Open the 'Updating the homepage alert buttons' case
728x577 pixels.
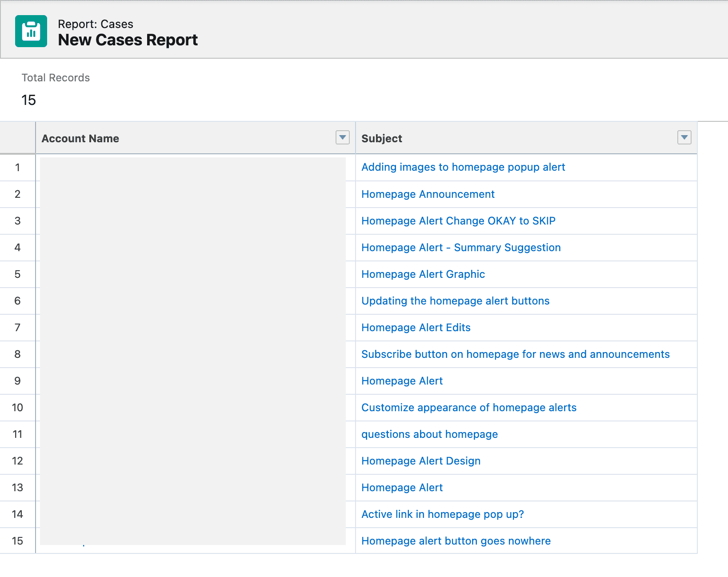[456, 301]
